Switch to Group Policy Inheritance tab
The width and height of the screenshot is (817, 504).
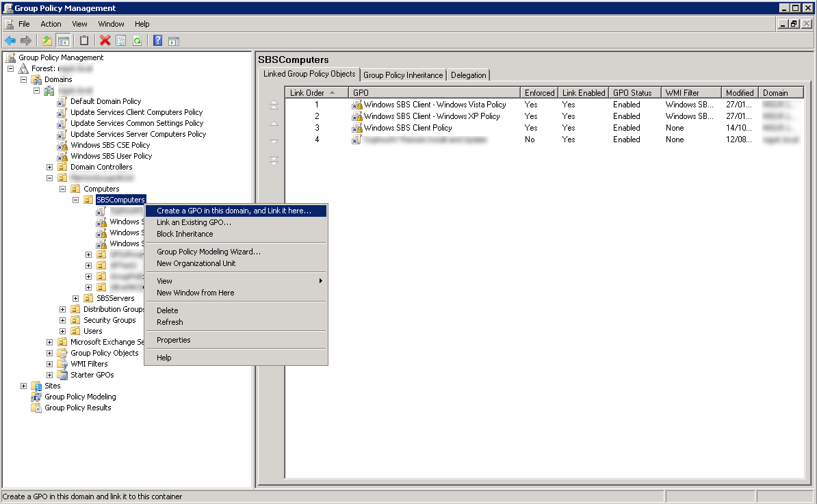[x=403, y=75]
